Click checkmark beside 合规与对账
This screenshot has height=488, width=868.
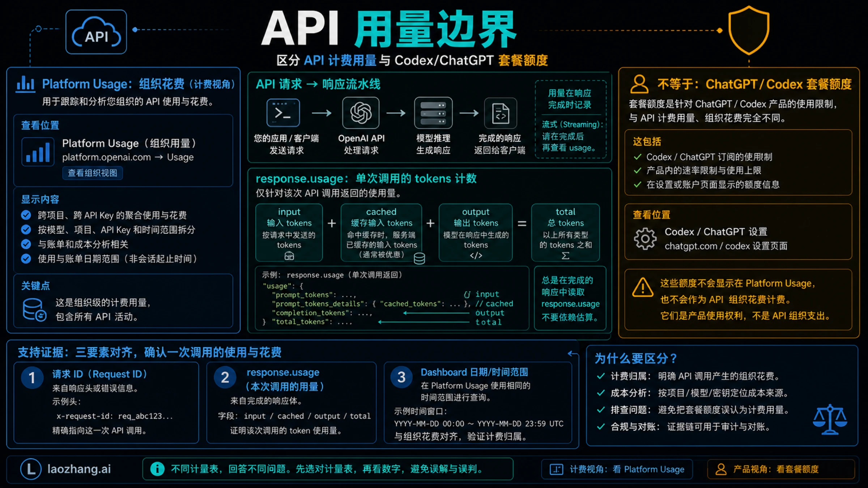pyautogui.click(x=601, y=427)
